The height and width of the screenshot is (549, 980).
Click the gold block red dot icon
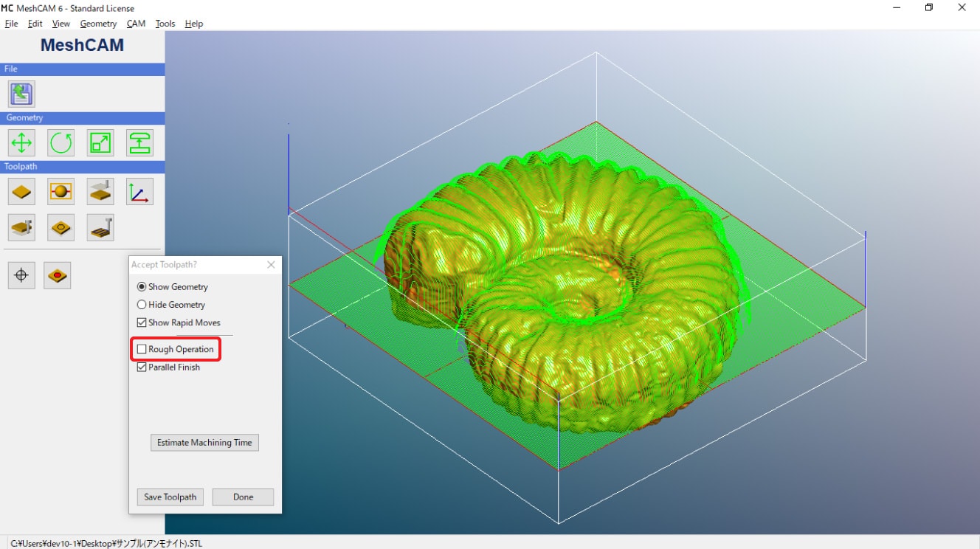(x=57, y=275)
